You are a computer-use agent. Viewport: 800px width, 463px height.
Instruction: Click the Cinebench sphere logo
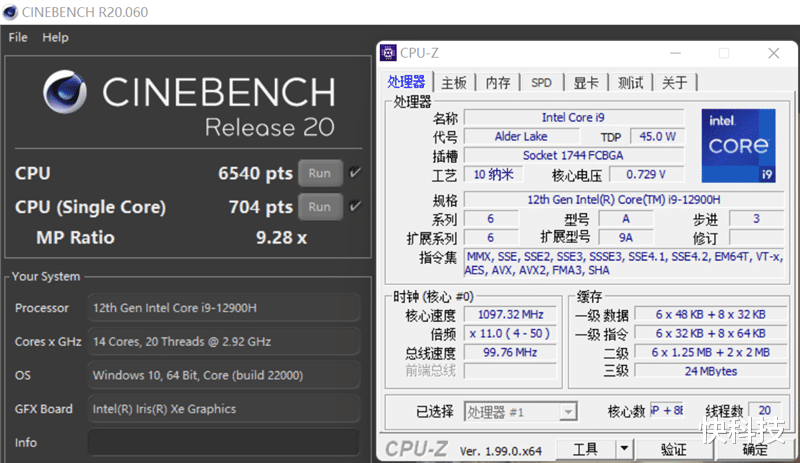point(65,92)
